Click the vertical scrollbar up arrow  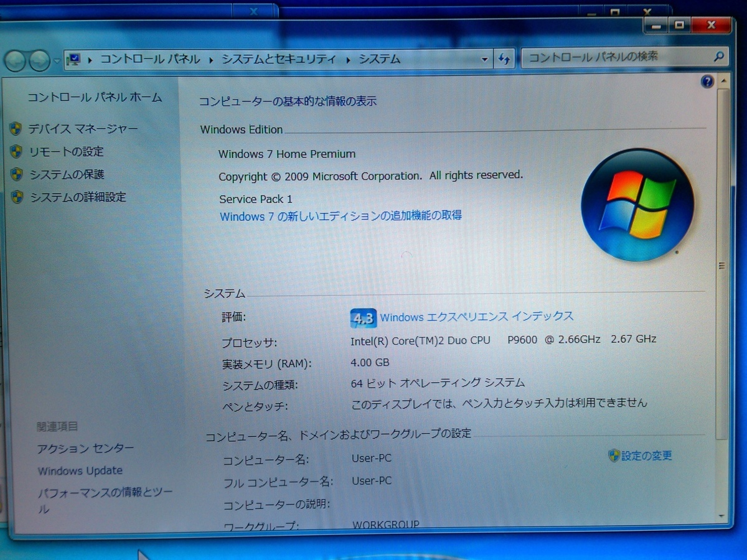pos(723,81)
